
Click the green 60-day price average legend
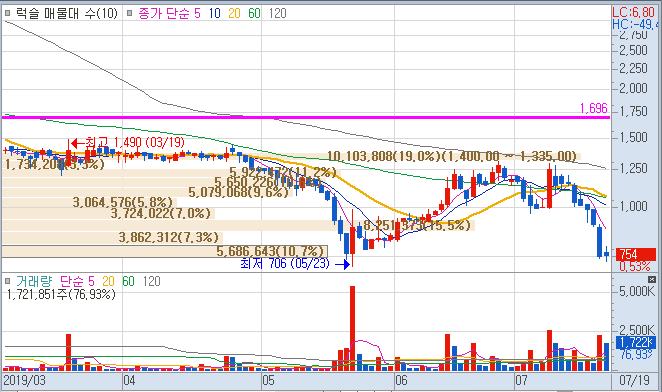click(x=254, y=14)
